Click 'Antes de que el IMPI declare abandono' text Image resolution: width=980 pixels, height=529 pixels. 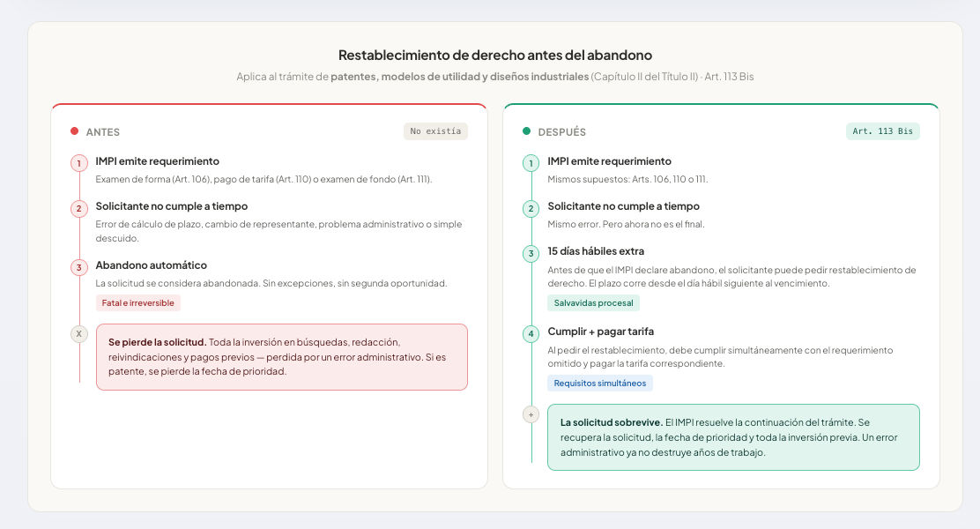pyautogui.click(x=731, y=276)
